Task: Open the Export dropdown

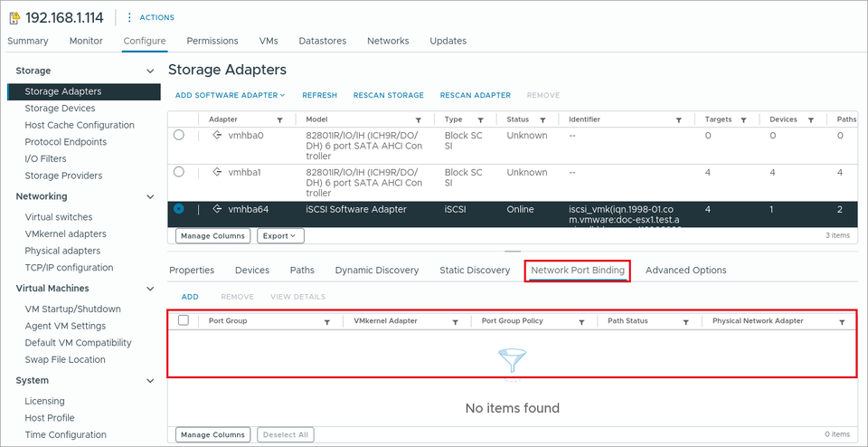Action: tap(280, 236)
